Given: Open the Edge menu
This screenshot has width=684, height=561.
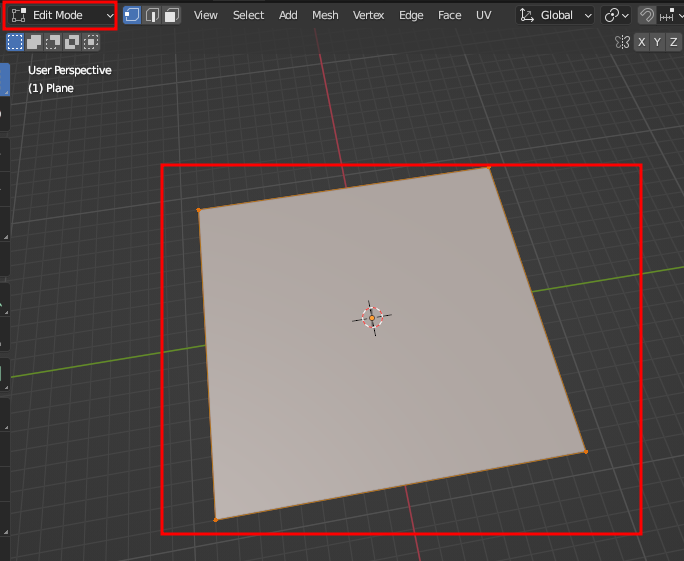Looking at the screenshot, I should click(411, 15).
